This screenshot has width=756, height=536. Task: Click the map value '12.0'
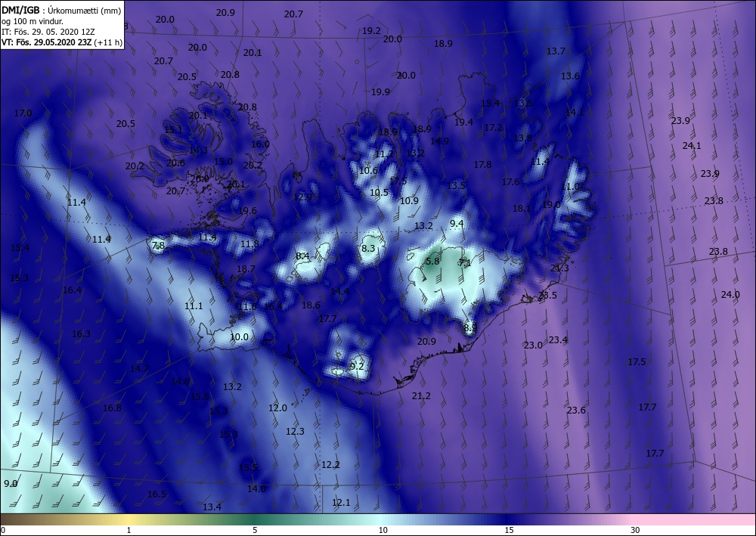click(x=277, y=407)
